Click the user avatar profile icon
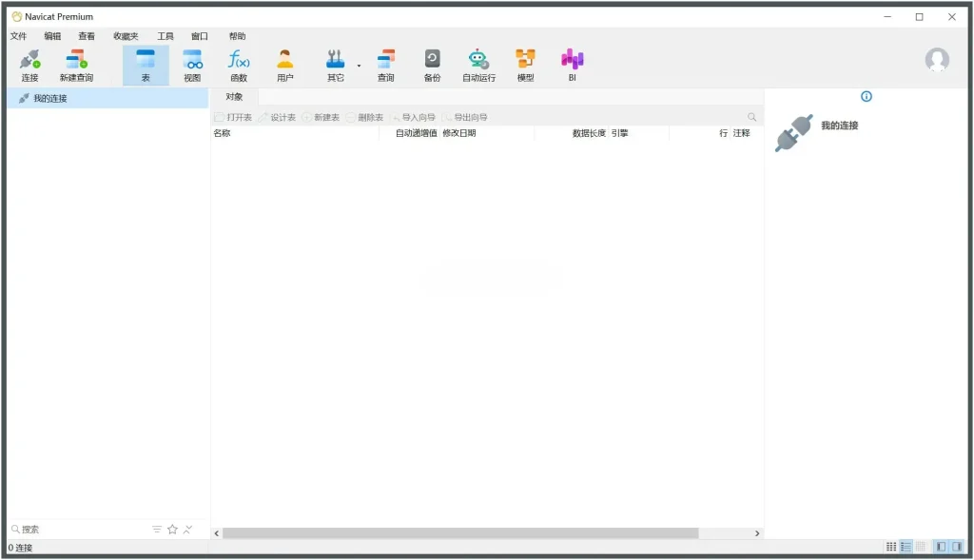The image size is (974, 560). click(937, 60)
